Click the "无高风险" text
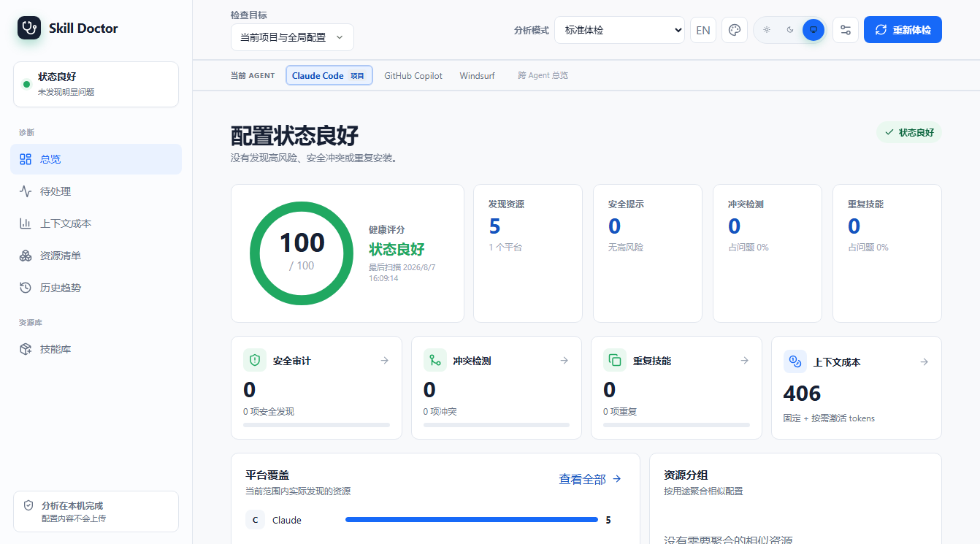The height and width of the screenshot is (544, 980). (627, 248)
